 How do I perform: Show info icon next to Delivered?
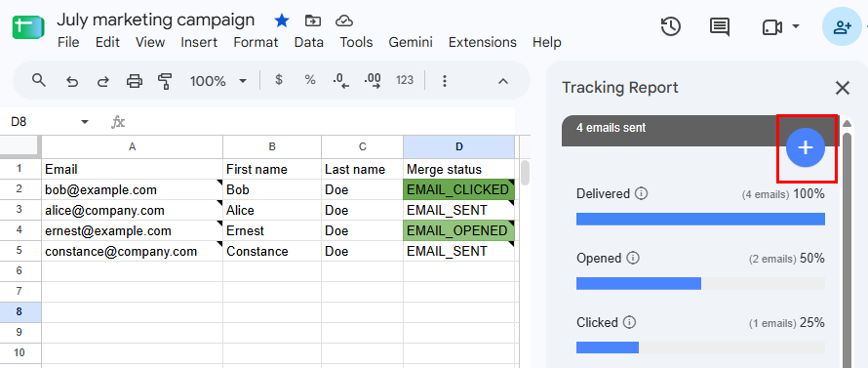[x=642, y=194]
